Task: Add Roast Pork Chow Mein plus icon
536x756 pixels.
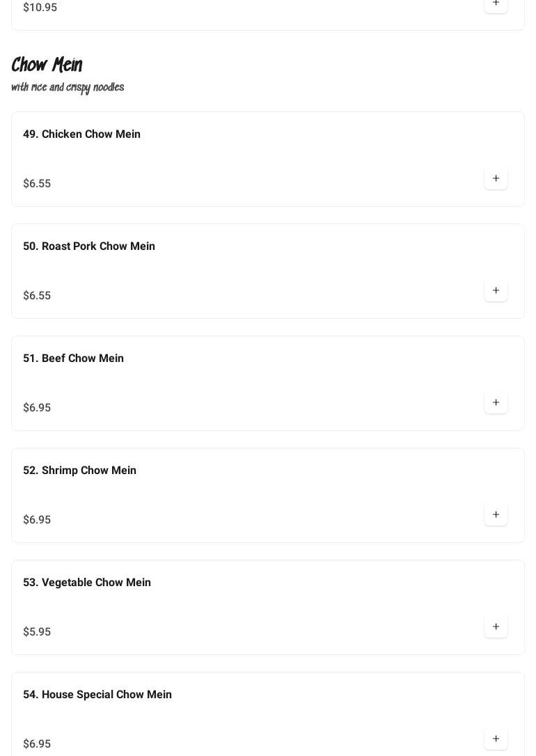Action: pyautogui.click(x=496, y=291)
